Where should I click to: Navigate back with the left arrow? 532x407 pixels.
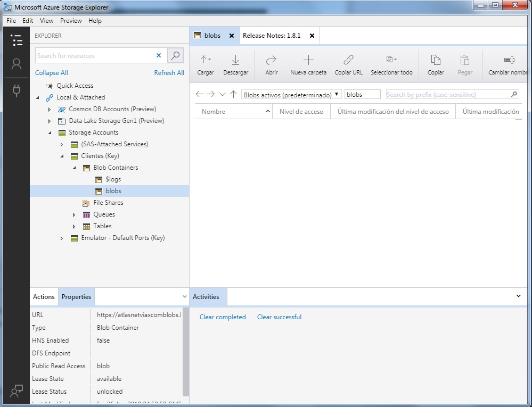pos(200,94)
